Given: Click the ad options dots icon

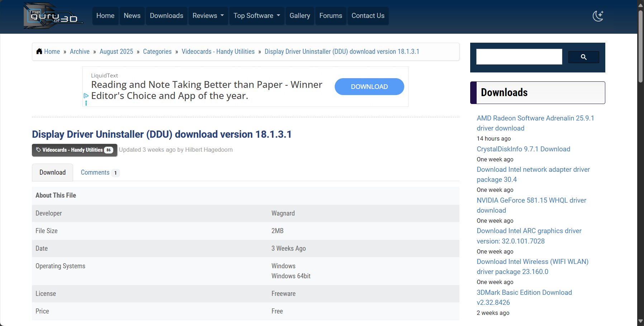Looking at the screenshot, I should pos(86,103).
